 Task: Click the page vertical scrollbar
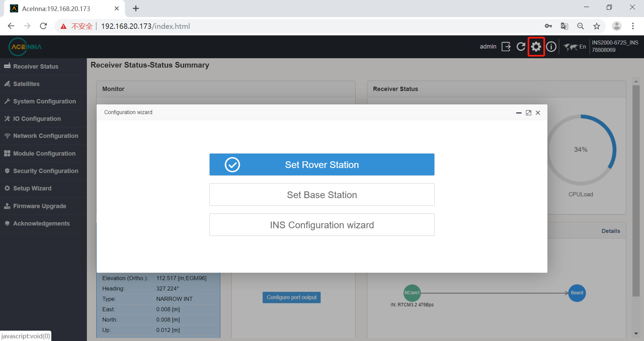tap(636, 191)
